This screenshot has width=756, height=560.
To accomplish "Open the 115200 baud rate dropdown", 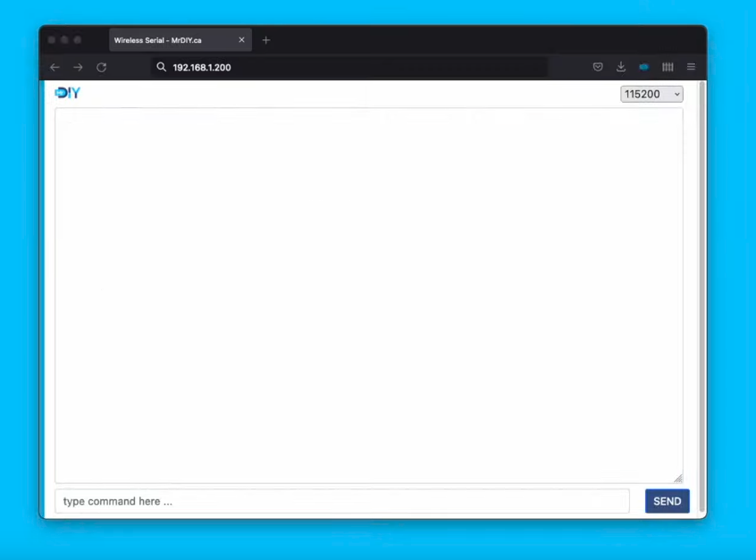I will pyautogui.click(x=651, y=94).
